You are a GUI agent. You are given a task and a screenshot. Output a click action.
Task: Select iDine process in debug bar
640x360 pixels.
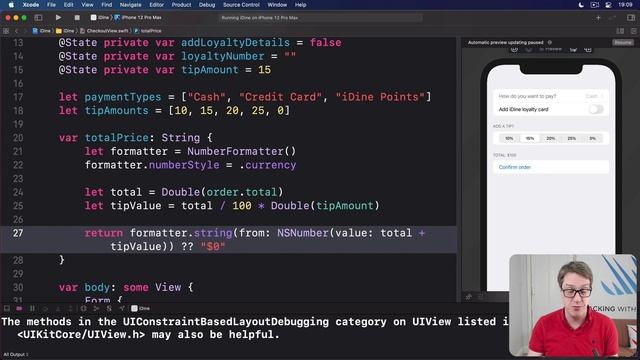point(141,308)
